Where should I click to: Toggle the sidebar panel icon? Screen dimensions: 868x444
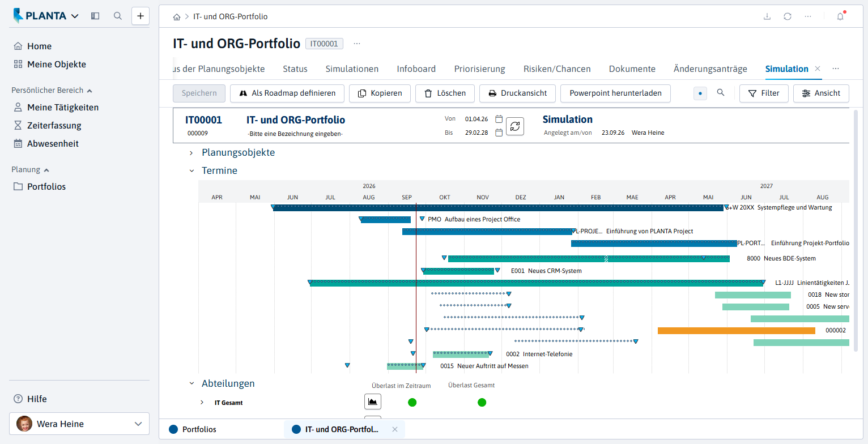click(95, 16)
